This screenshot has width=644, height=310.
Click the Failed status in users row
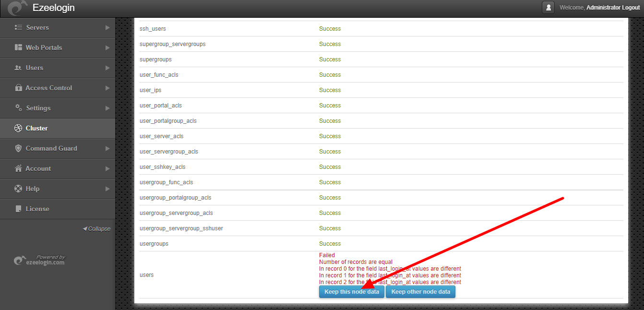tap(327, 255)
